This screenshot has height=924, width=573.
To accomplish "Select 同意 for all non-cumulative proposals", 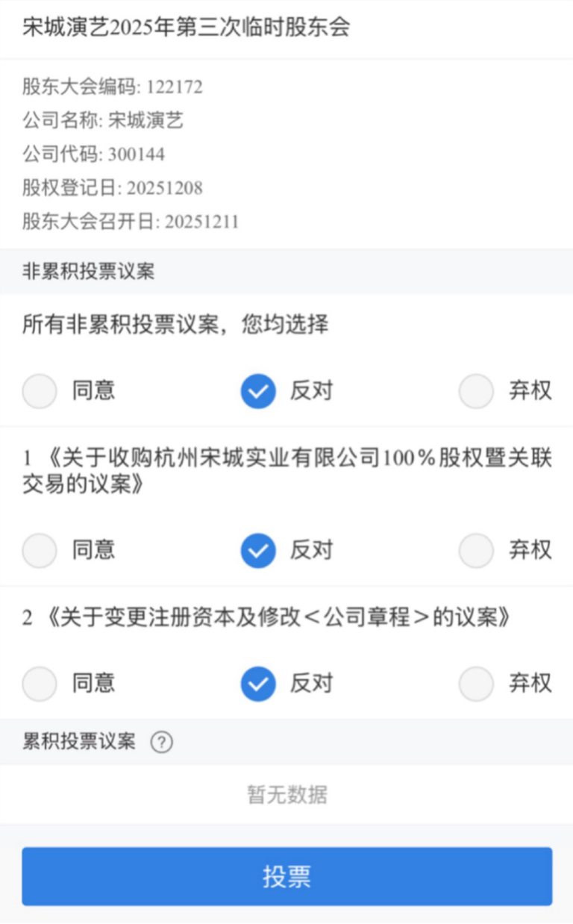I will [40, 391].
